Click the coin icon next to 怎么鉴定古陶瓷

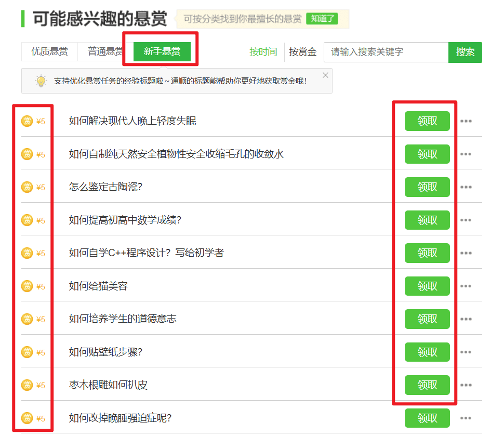coord(27,187)
